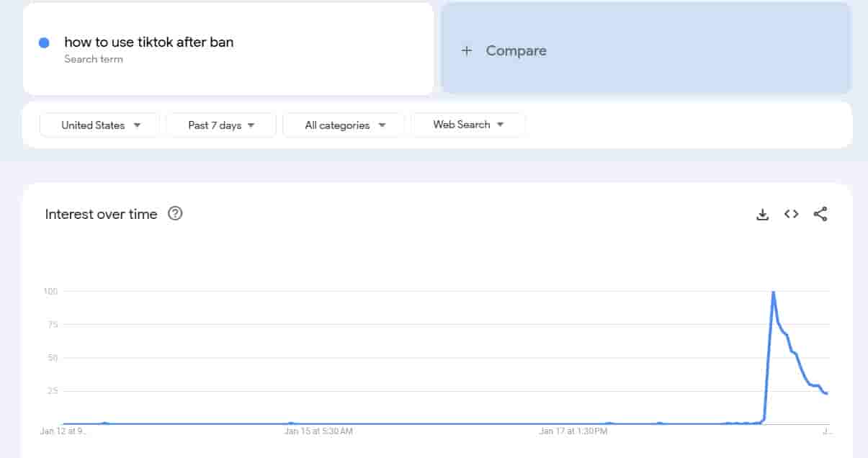The height and width of the screenshot is (458, 868).
Task: Change the Web Search type dropdown
Action: 467,125
